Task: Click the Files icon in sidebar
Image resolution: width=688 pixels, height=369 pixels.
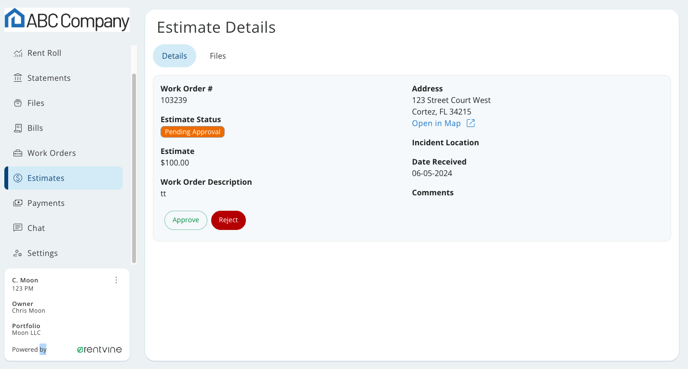Action: [18, 103]
